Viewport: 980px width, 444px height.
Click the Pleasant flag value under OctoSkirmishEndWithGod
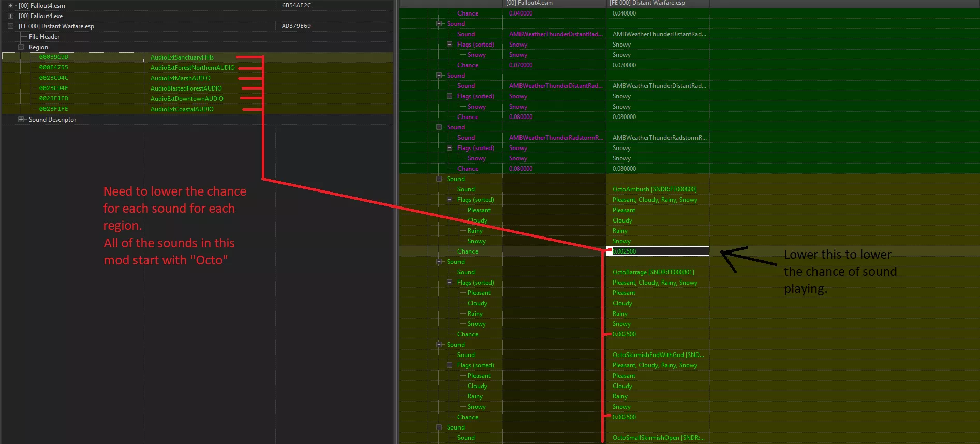(623, 376)
